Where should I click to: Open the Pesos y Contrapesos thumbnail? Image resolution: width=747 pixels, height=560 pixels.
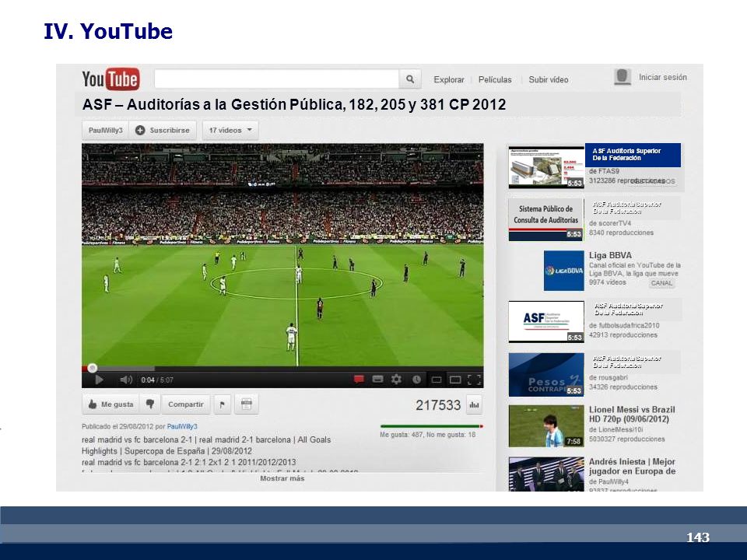point(546,375)
